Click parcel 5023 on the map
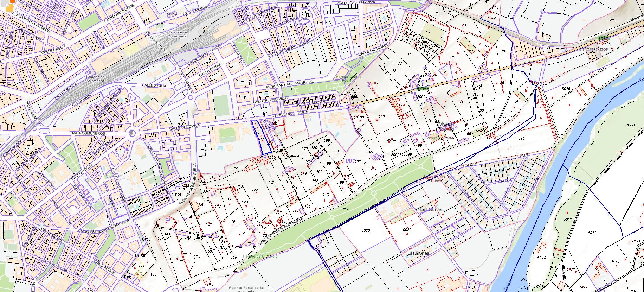644x292 pixels. (x=366, y=231)
